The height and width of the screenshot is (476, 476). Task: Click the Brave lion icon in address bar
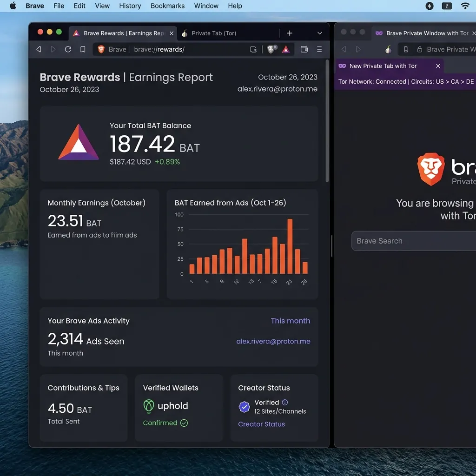[101, 49]
